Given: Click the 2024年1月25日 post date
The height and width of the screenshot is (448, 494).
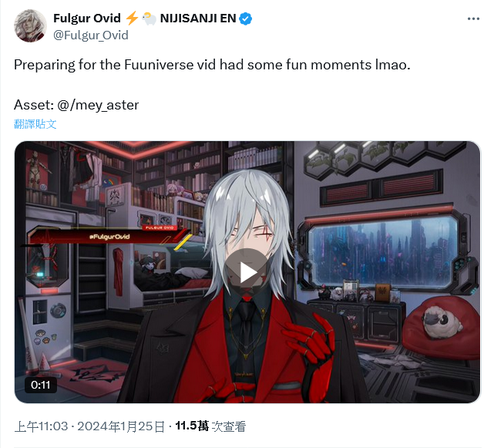Looking at the screenshot, I should tap(121, 426).
